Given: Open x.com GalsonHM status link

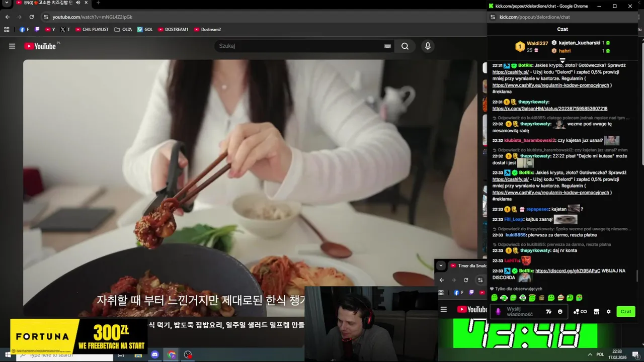Looking at the screenshot, I should (x=549, y=109).
